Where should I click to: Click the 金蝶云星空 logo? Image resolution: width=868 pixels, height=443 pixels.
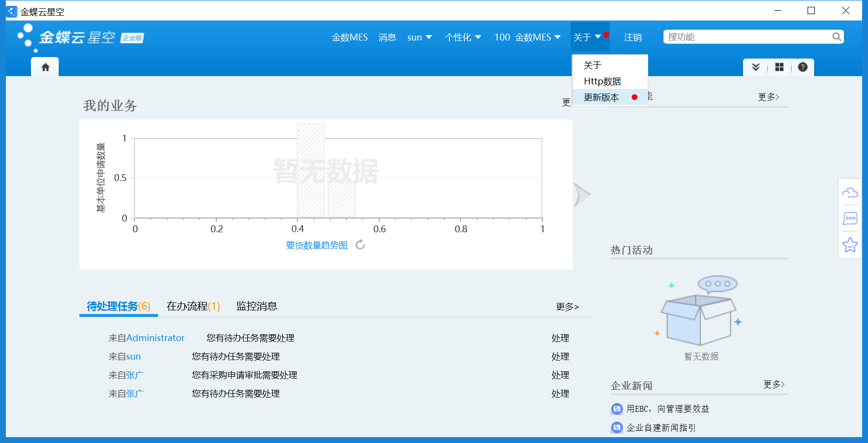pos(81,37)
